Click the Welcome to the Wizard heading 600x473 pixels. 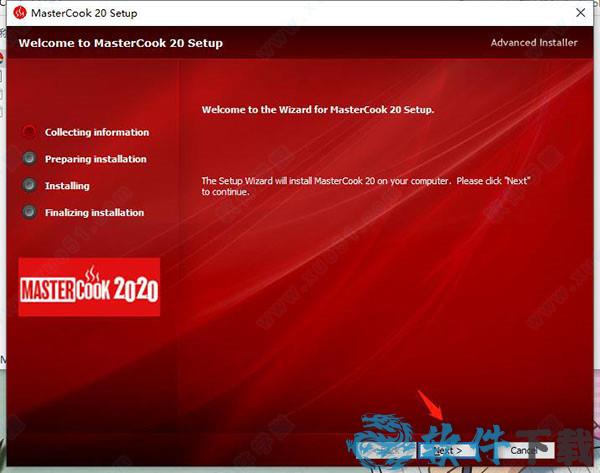point(318,109)
